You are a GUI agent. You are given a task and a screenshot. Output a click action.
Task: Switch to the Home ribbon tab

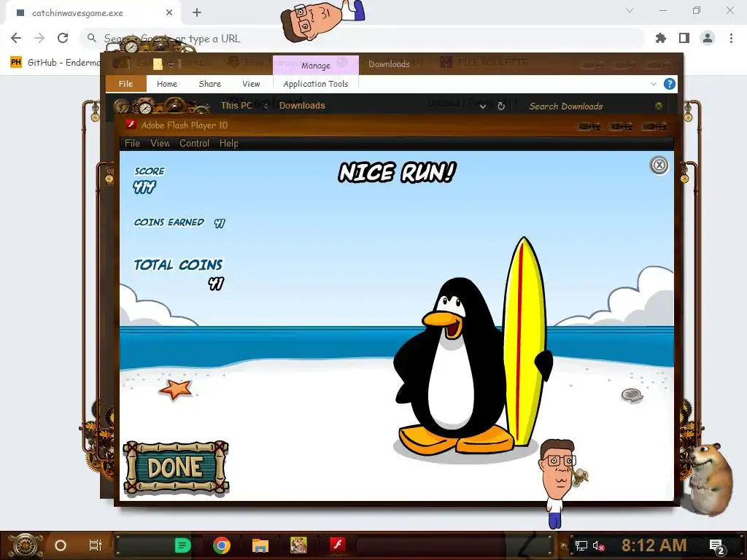coord(167,84)
